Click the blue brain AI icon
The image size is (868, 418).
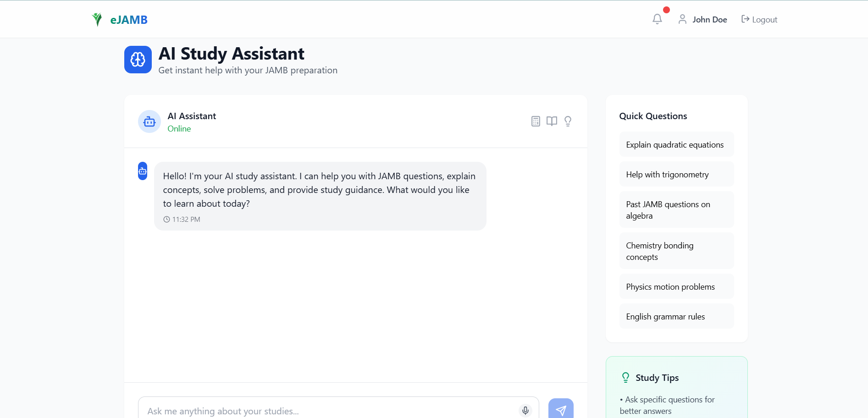(138, 60)
